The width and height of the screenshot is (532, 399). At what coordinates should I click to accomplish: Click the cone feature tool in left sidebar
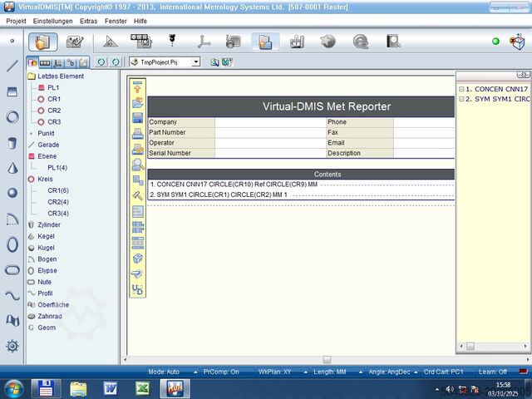click(x=12, y=168)
